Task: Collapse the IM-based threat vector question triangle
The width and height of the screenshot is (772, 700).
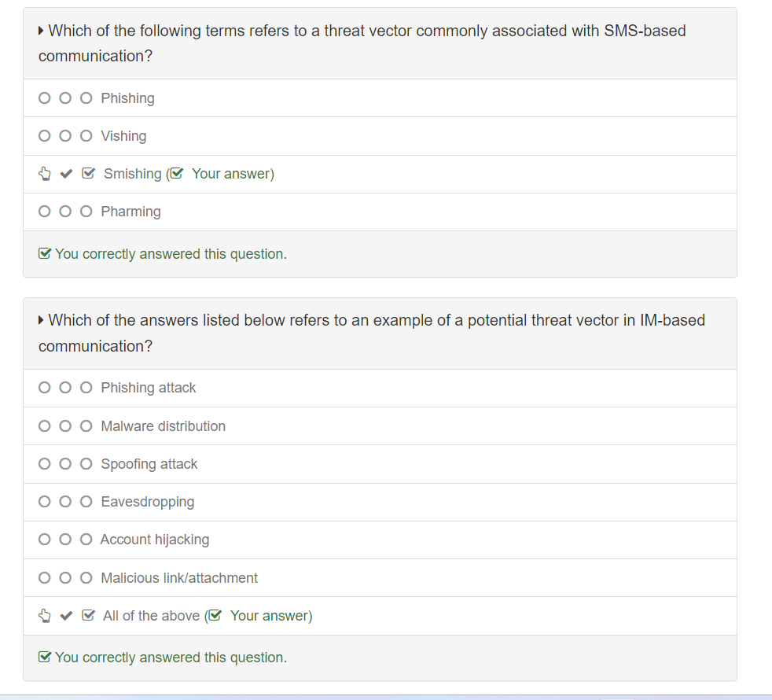Action: [x=42, y=321]
